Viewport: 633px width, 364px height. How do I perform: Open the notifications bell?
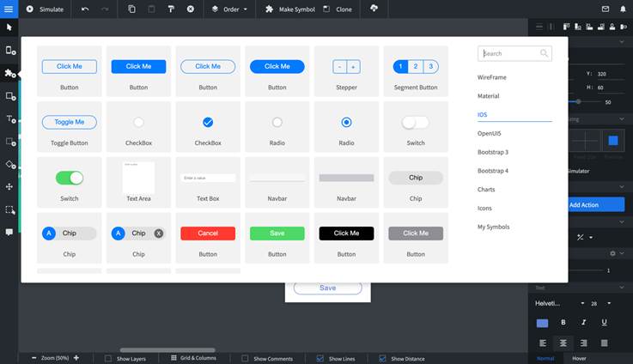point(623,9)
